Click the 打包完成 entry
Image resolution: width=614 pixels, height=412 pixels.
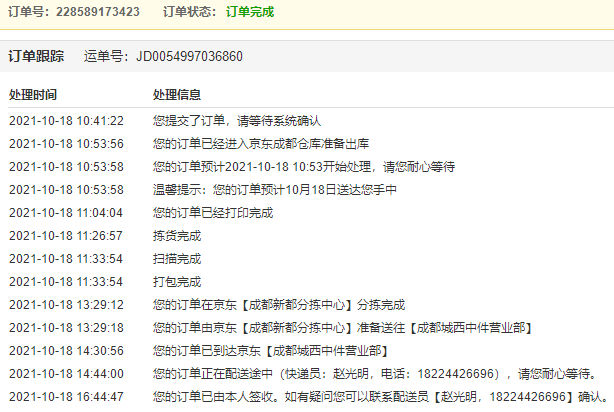tap(177, 282)
